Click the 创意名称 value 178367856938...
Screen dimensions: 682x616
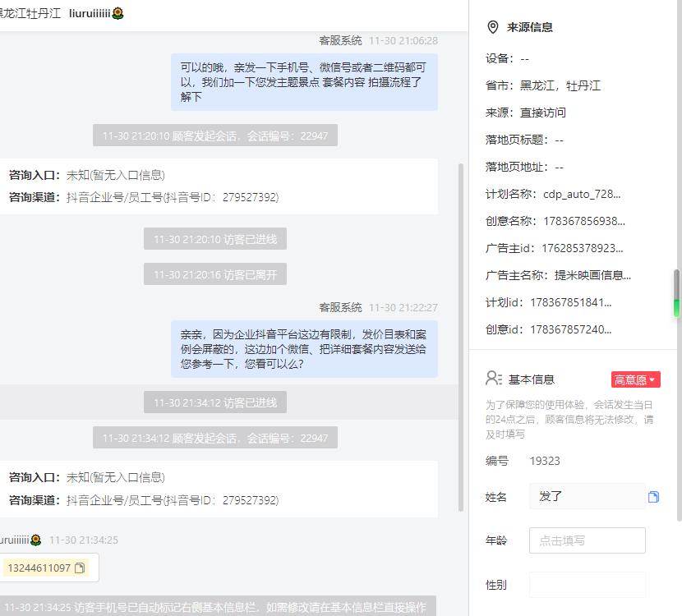584,221
